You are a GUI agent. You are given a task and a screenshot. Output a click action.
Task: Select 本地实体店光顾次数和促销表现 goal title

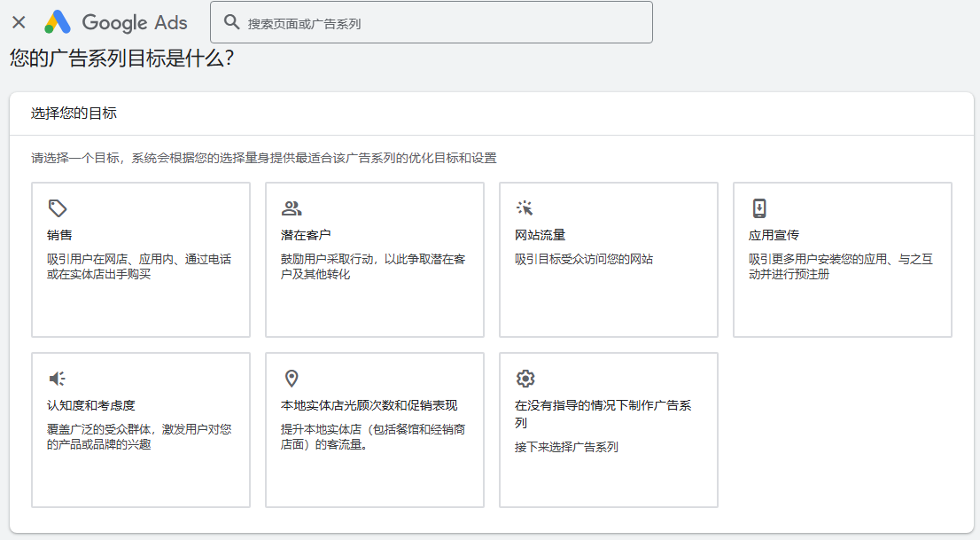pyautogui.click(x=369, y=405)
